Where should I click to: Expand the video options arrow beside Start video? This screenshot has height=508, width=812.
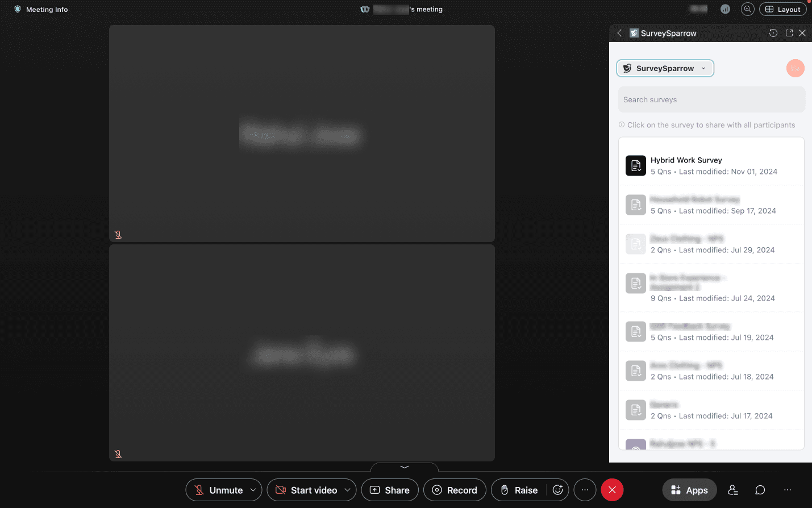[347, 490]
